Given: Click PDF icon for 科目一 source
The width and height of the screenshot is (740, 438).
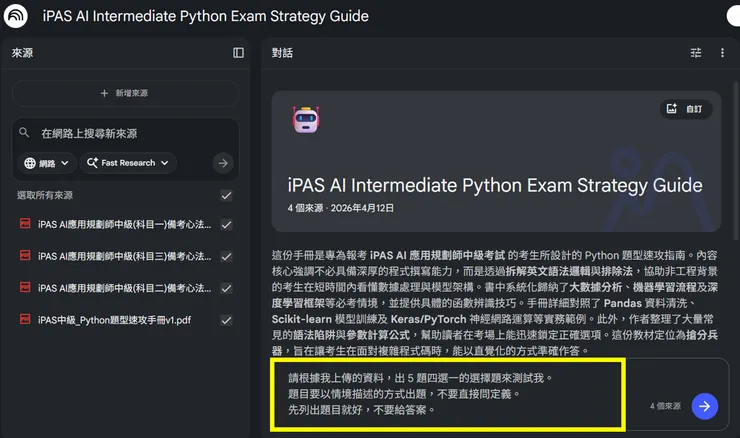Looking at the screenshot, I should coord(25,224).
